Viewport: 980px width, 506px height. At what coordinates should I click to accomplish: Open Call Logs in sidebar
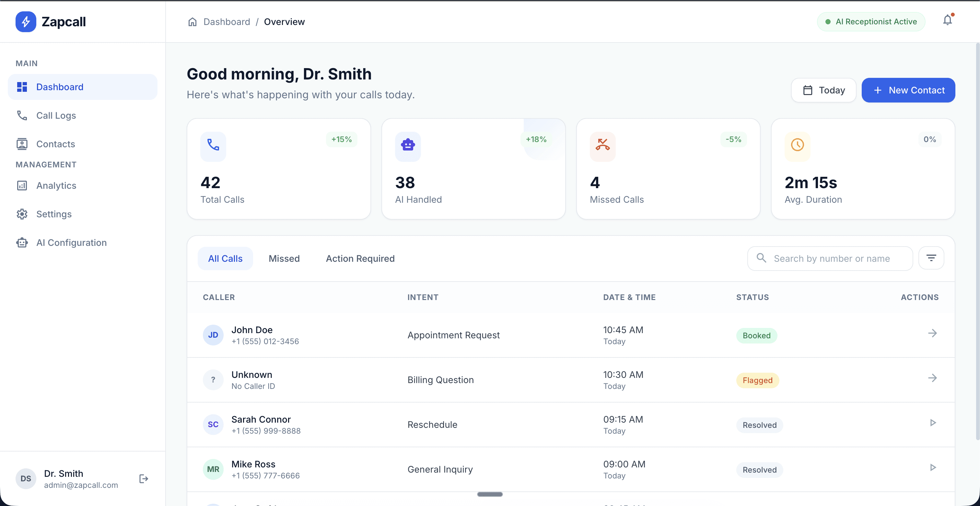56,115
